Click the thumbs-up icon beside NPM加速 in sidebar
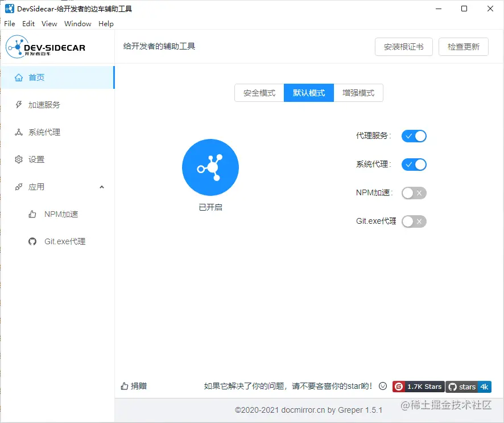The width and height of the screenshot is (504, 423). pos(32,214)
